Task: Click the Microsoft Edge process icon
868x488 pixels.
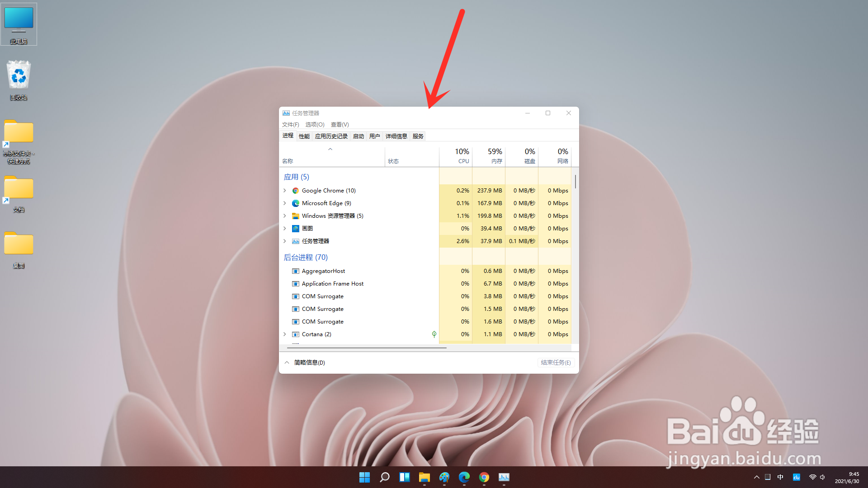Action: pos(295,203)
